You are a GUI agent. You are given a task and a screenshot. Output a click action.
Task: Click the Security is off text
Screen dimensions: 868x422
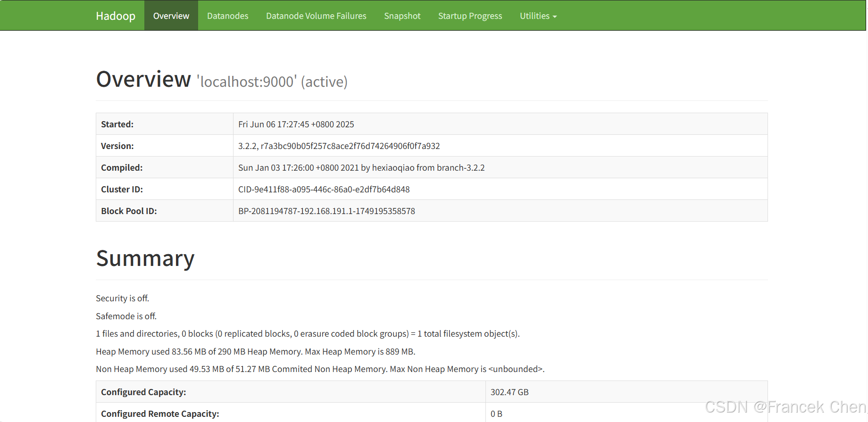[123, 298]
